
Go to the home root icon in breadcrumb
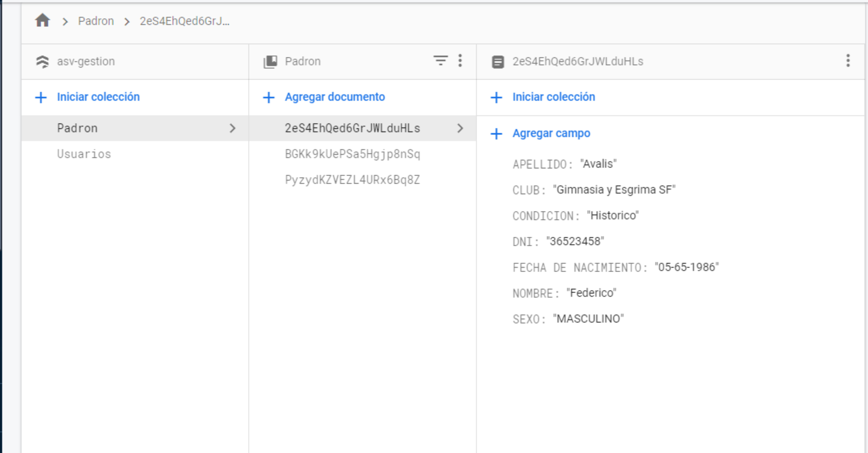42,21
